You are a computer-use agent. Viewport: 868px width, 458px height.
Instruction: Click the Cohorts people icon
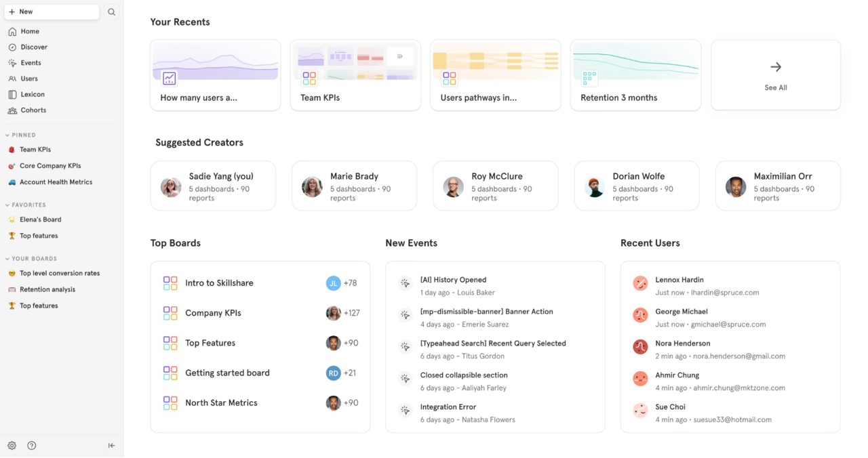(x=12, y=110)
